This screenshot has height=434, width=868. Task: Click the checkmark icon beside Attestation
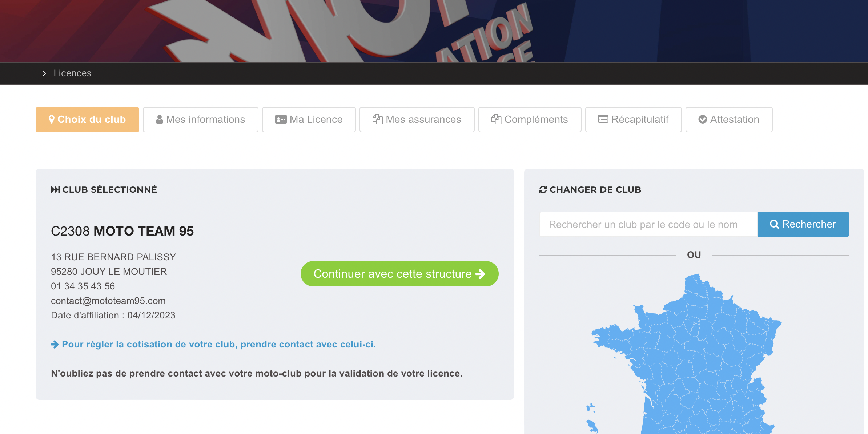coord(703,119)
